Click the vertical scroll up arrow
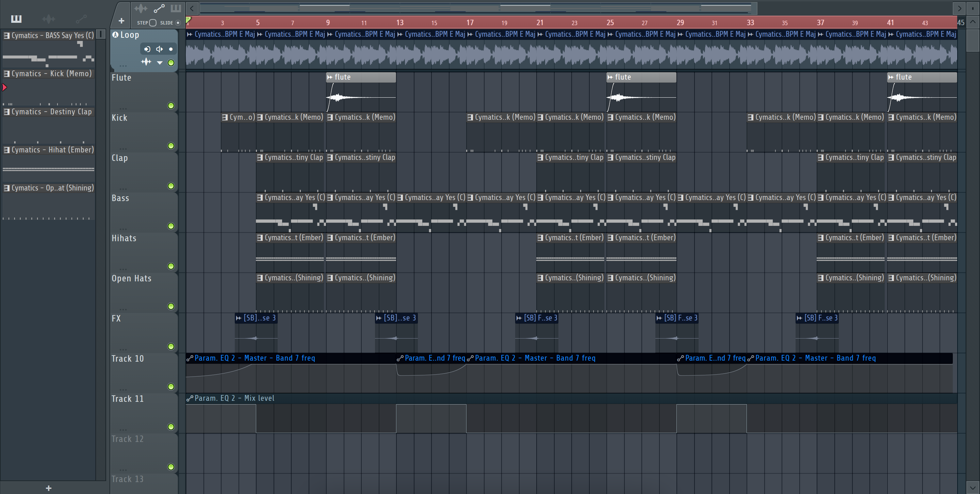Viewport: 980px width, 494px height. tap(973, 22)
